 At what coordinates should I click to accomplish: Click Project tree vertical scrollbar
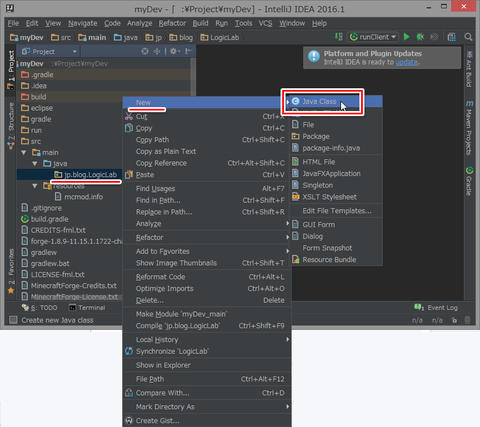click(x=193, y=76)
